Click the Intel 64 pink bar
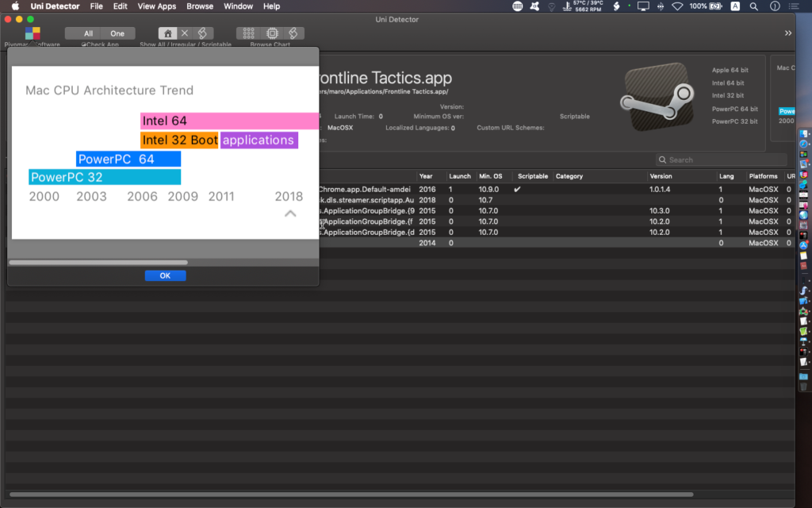 (229, 121)
